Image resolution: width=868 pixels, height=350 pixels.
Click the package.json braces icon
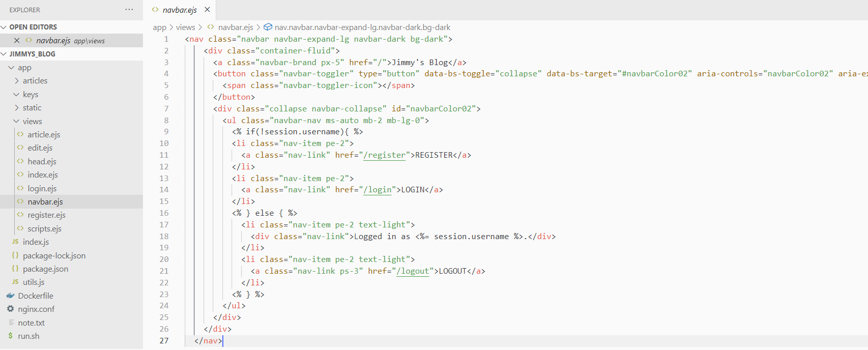tap(15, 269)
